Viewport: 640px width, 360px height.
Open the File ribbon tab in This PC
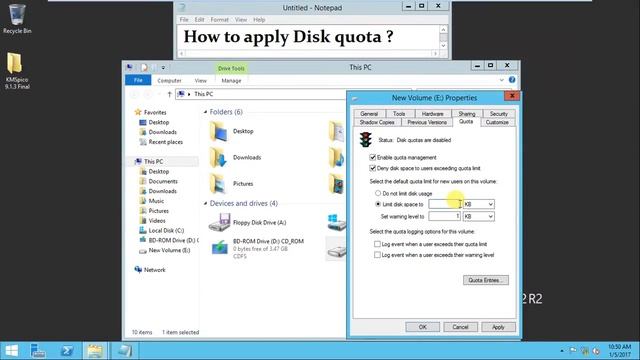pos(138,80)
